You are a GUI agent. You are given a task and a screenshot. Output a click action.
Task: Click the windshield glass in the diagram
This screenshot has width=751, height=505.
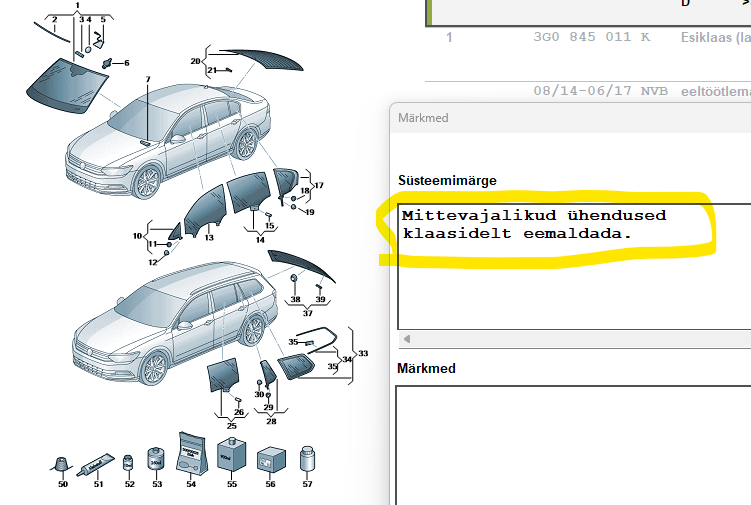pyautogui.click(x=64, y=82)
